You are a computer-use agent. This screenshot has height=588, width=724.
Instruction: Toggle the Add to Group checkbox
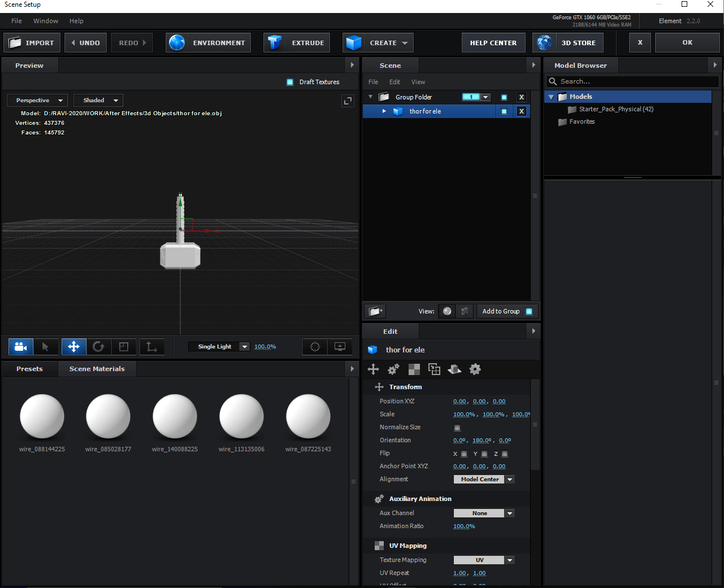[x=529, y=311]
